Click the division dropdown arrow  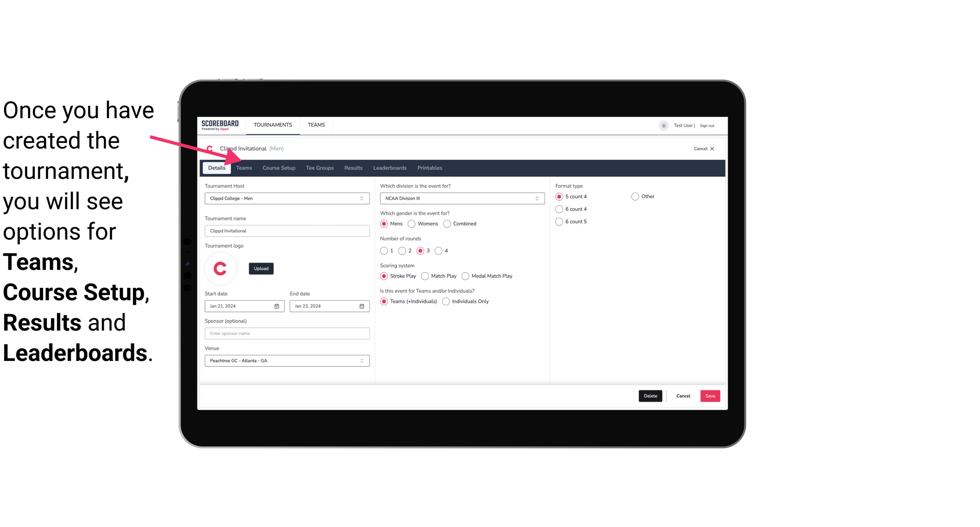pyautogui.click(x=535, y=198)
